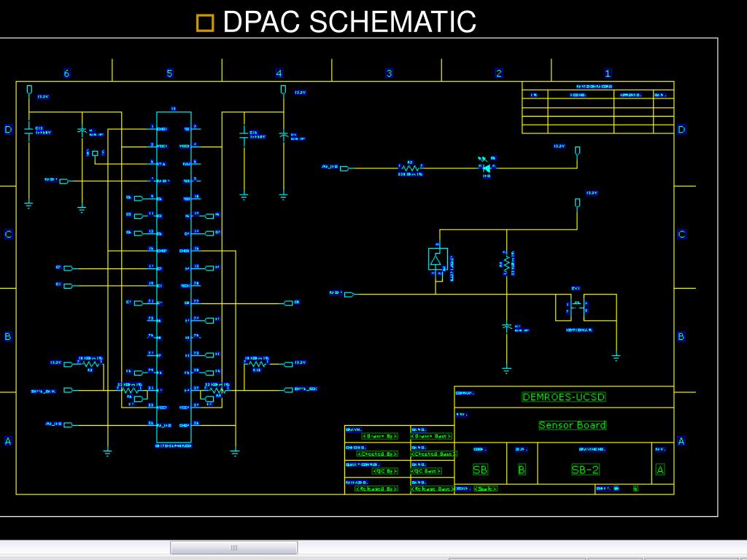Click blue zone letter "A" on the right border

[681, 441]
